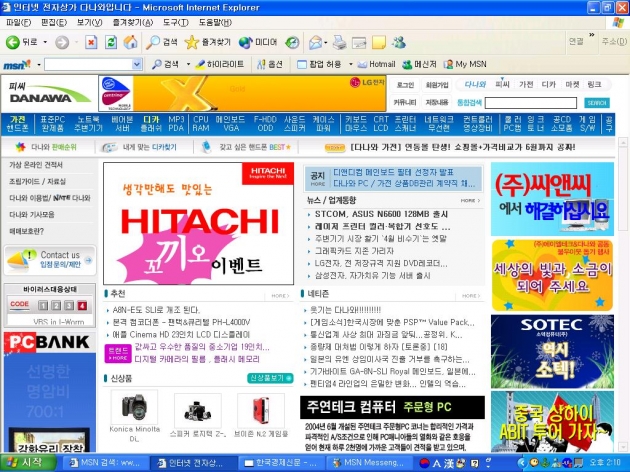
Task: Click virus code level 2 box
Action: tap(56, 306)
